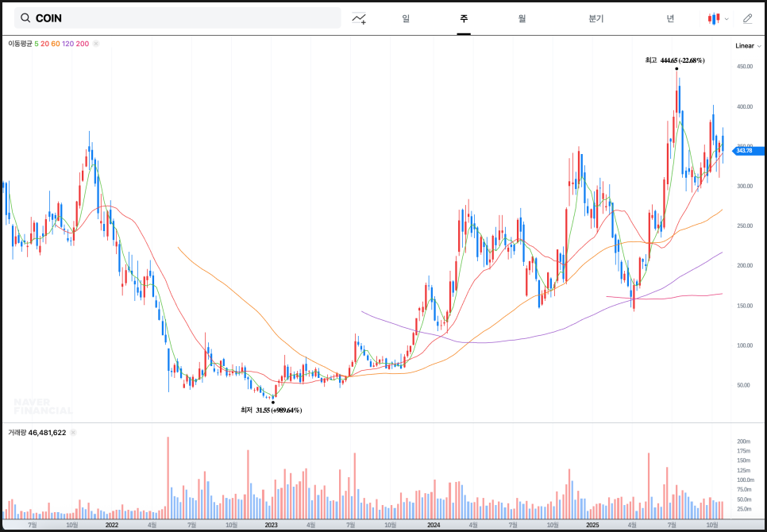Click the 150.00 price axis label
The width and height of the screenshot is (767, 532).
tap(745, 306)
